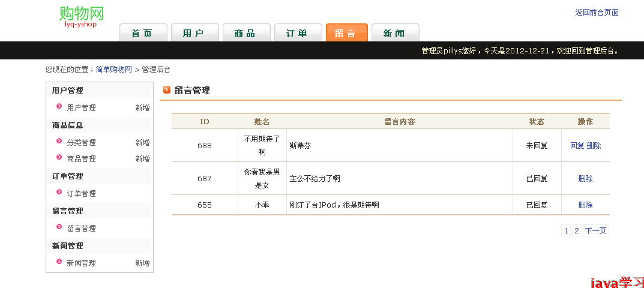Click ID cell 655
644x288 pixels.
coord(205,205)
